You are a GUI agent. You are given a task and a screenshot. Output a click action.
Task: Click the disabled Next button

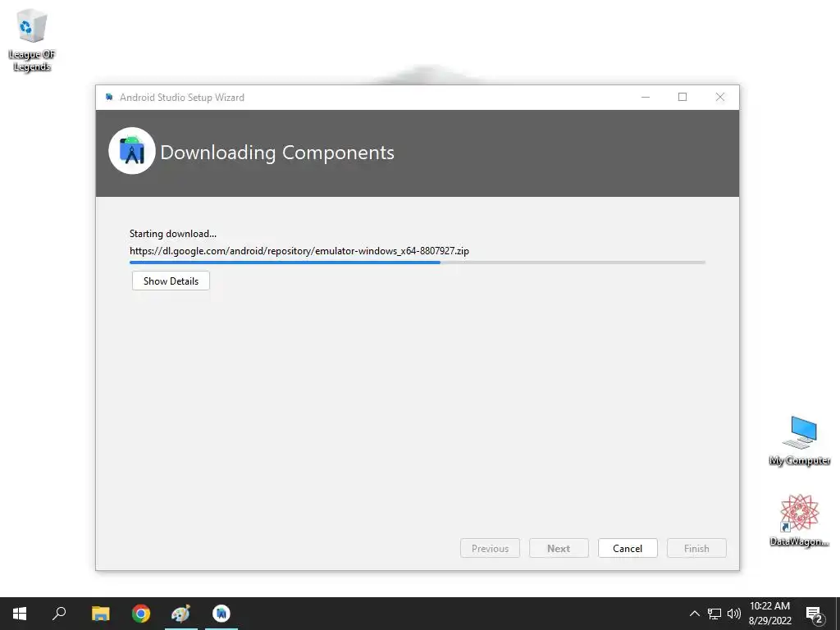[x=559, y=548]
